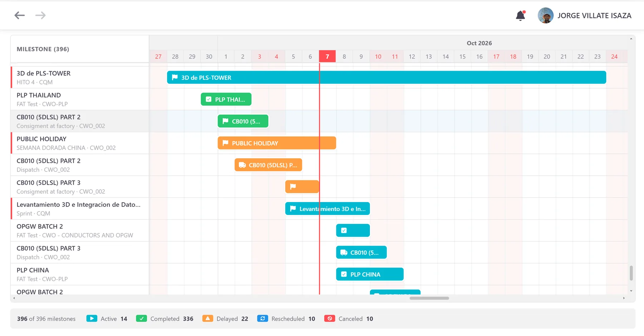Click the unlabeled orange flag bar
The image size is (644, 336).
pyautogui.click(x=302, y=187)
